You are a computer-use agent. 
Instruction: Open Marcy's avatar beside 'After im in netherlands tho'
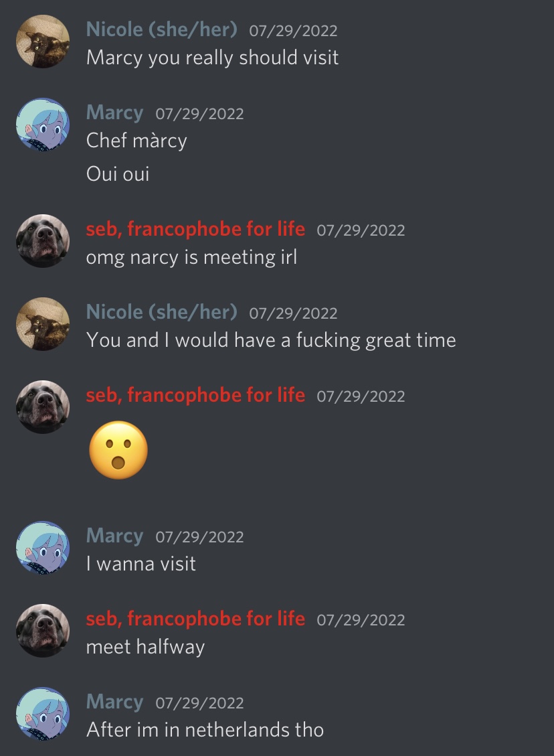43,714
